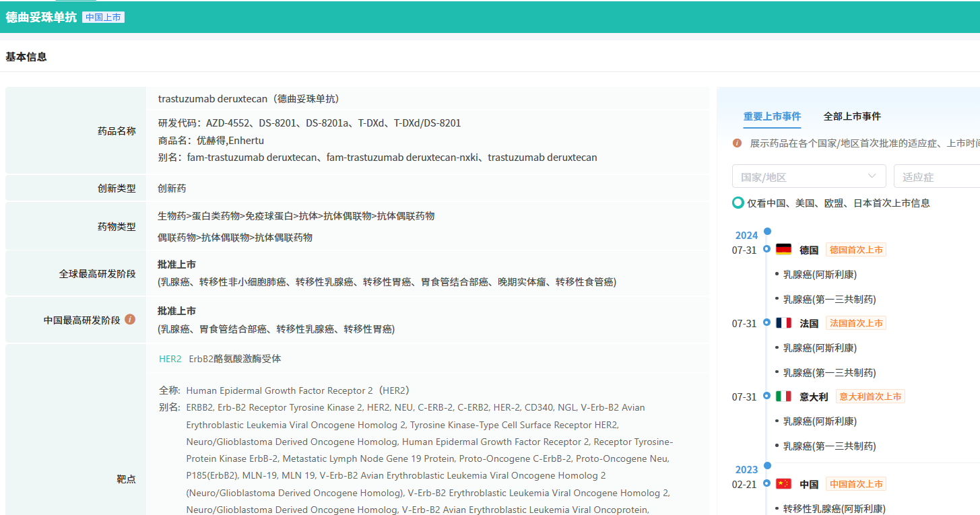
Task: Click the 中国上市 status badge
Action: [x=103, y=18]
